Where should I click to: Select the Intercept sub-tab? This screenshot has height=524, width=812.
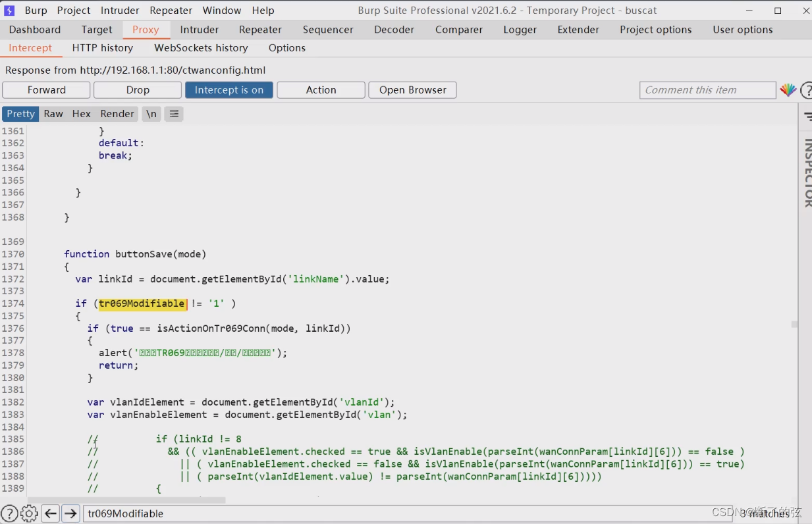(30, 48)
